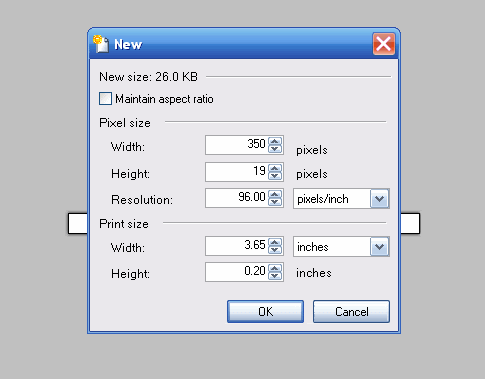Close the New dialog window

(x=384, y=44)
